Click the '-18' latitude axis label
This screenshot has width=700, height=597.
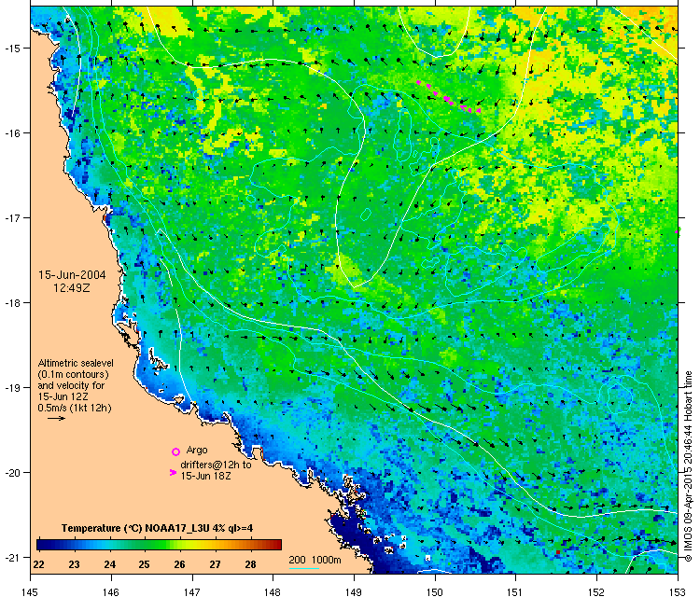click(11, 302)
